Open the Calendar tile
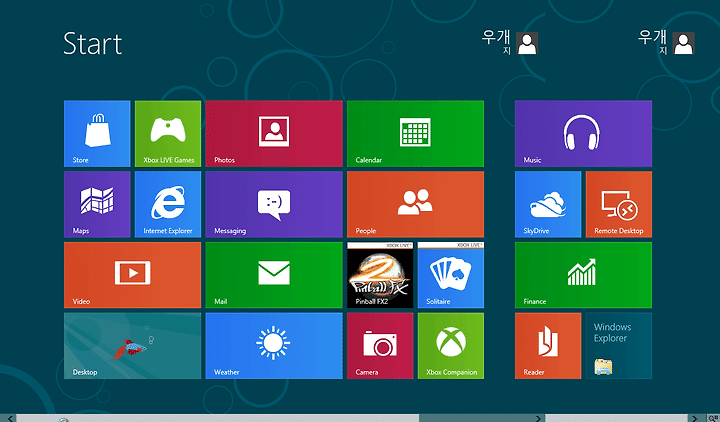 pyautogui.click(x=416, y=134)
